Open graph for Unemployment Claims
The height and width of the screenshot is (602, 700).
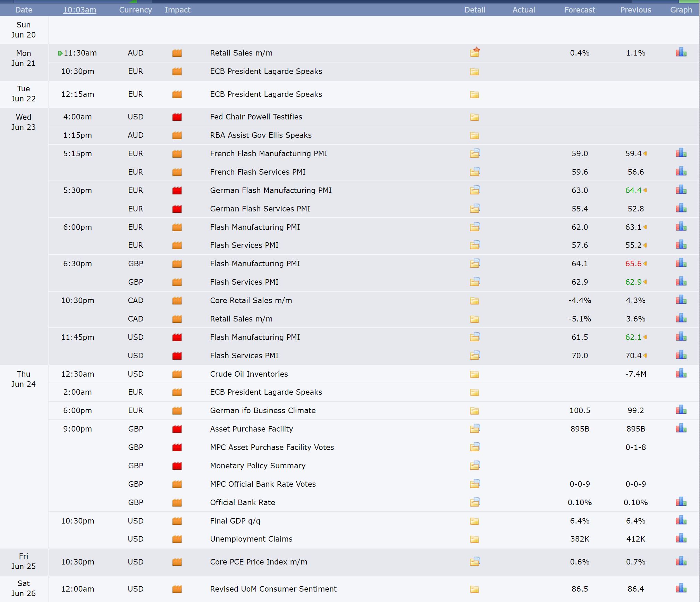681,538
